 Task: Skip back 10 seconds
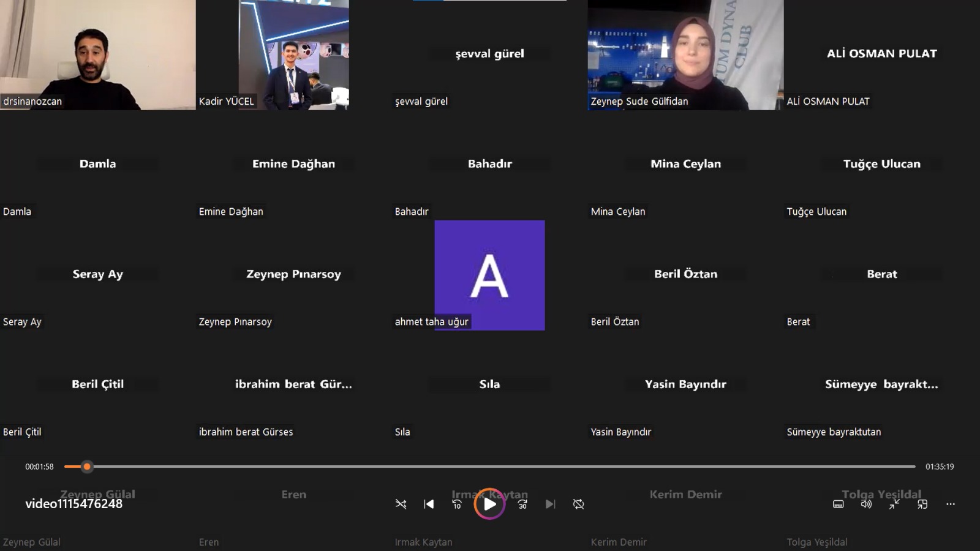(x=457, y=504)
